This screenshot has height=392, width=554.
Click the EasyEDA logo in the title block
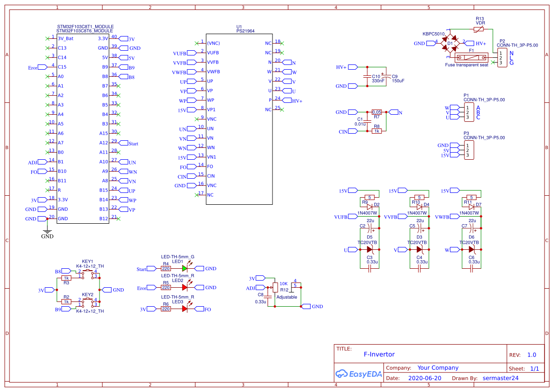(x=358, y=374)
